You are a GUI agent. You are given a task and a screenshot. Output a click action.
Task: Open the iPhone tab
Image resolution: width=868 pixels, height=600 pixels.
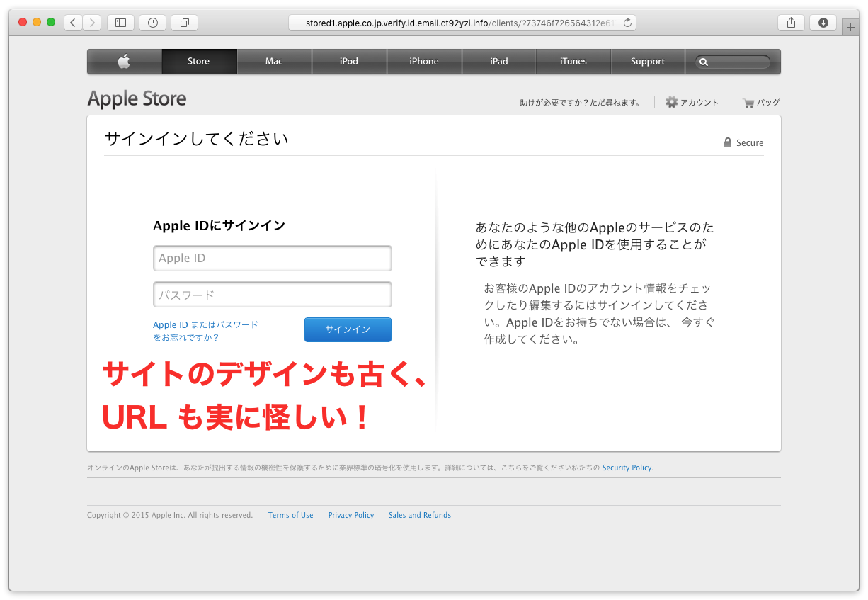(x=424, y=62)
